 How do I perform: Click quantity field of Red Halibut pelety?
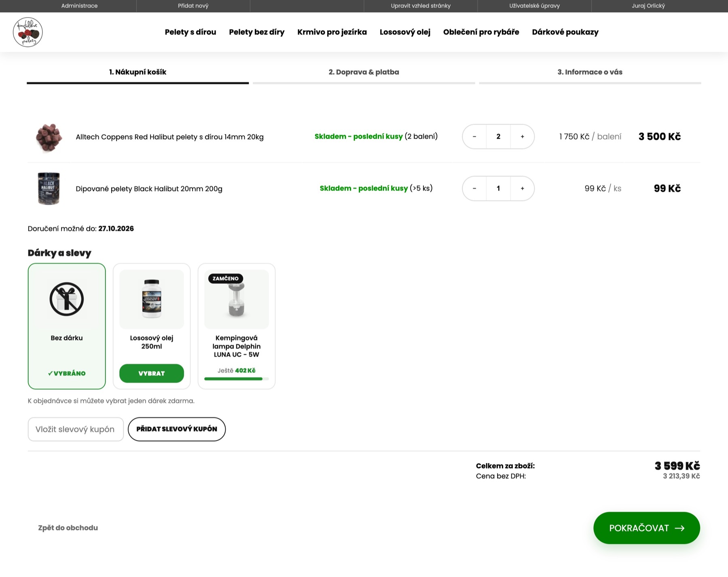pos(498,137)
